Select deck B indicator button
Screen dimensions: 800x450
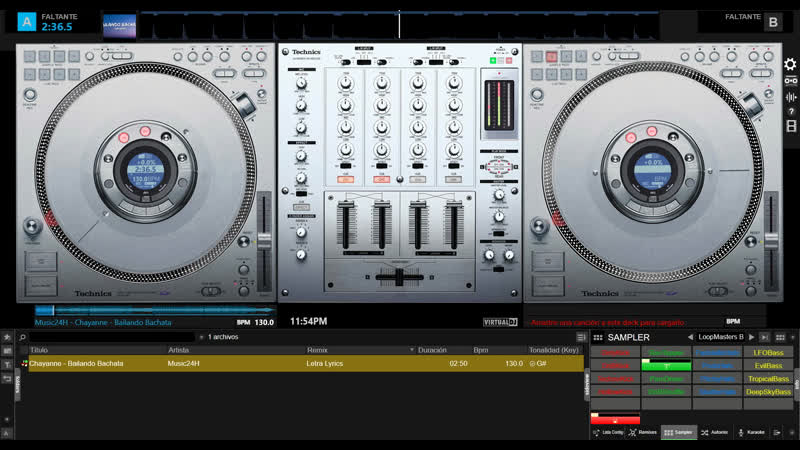pos(773,22)
